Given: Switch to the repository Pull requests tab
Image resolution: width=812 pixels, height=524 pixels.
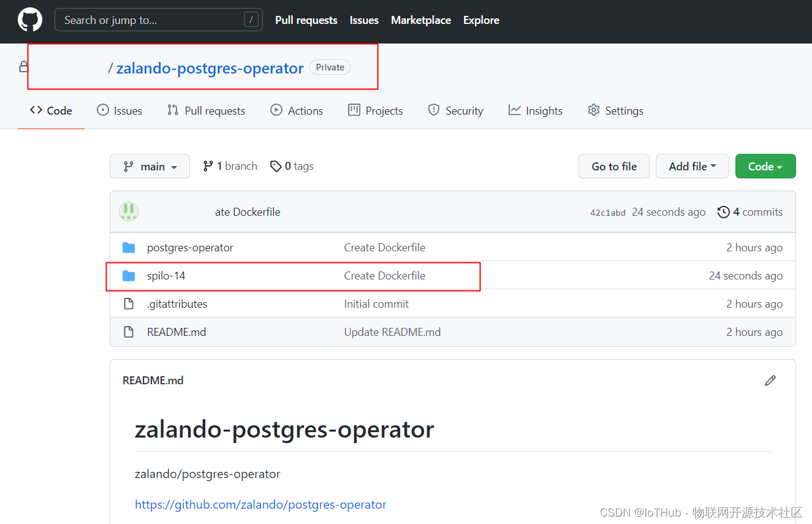Looking at the screenshot, I should (206, 110).
